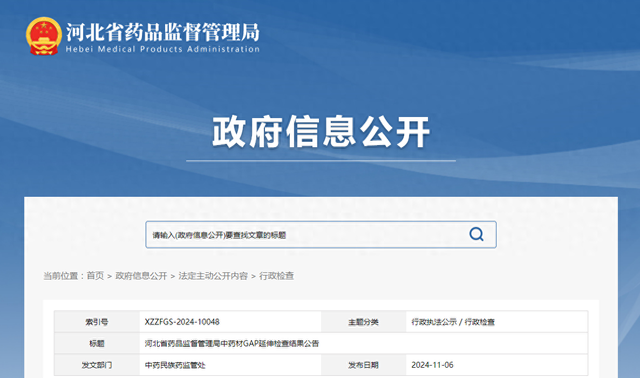
Task: Open the 政府信息公开 breadcrumb link
Action: (141, 276)
